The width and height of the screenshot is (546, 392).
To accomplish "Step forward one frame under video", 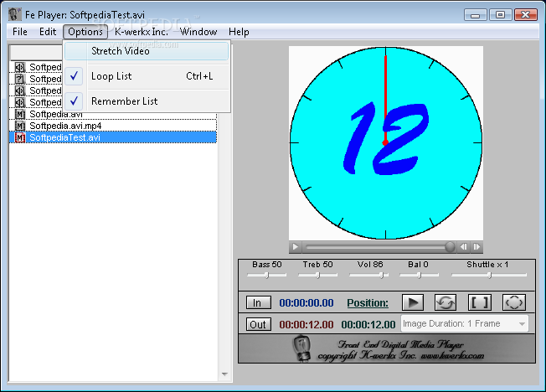I will click(476, 247).
